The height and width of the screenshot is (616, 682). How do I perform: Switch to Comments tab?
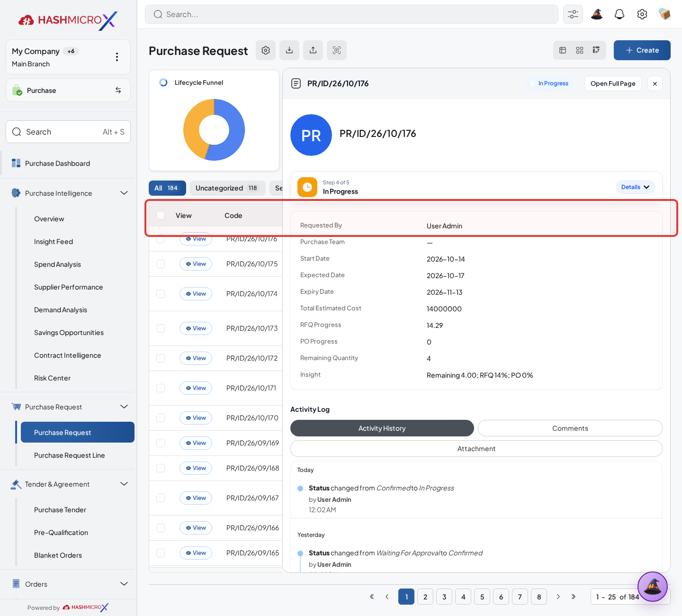[x=570, y=428]
